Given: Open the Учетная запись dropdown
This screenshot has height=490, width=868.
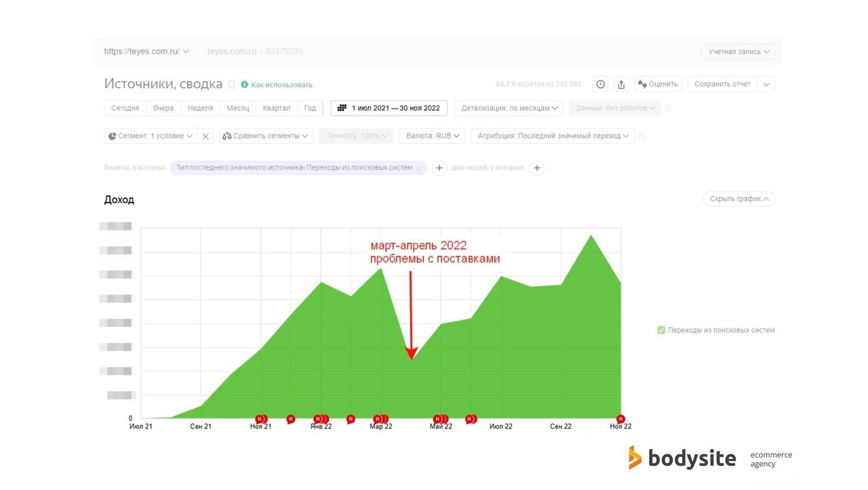Looking at the screenshot, I should coord(738,52).
